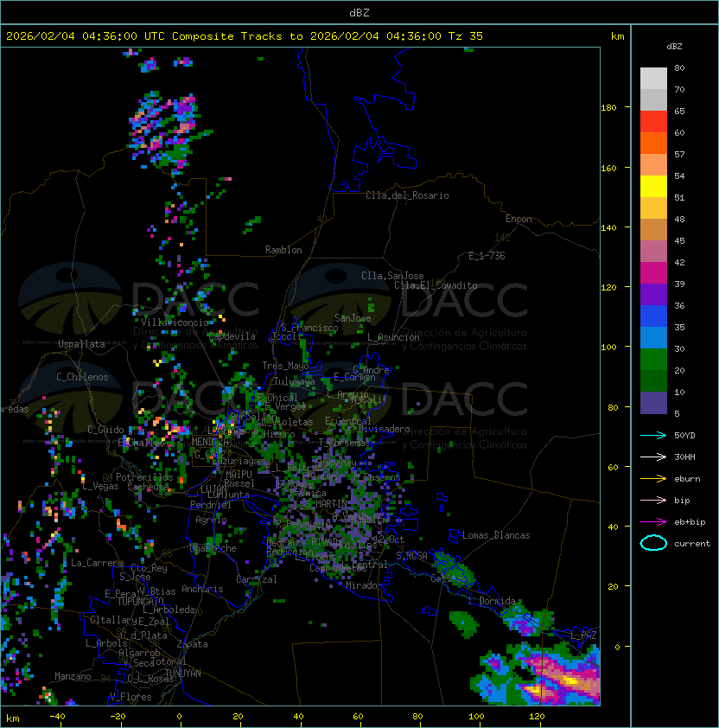Image resolution: width=719 pixels, height=728 pixels.
Task: Click the magenta eb+bip arrow in legend
Action: [653, 522]
